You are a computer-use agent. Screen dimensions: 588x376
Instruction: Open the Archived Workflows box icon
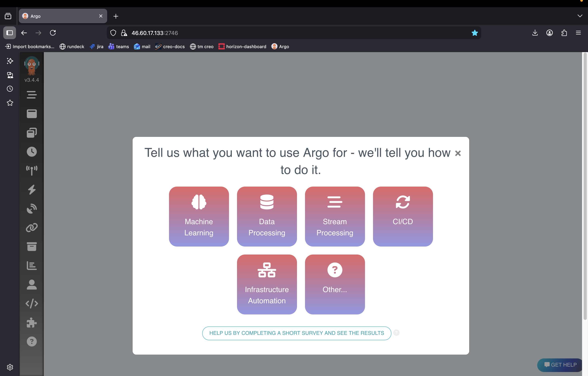pos(32,247)
